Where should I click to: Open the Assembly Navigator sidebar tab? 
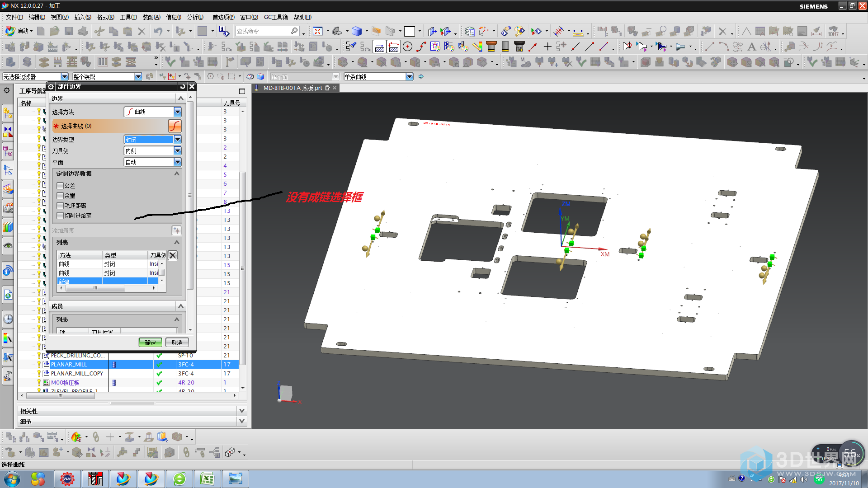(8, 113)
